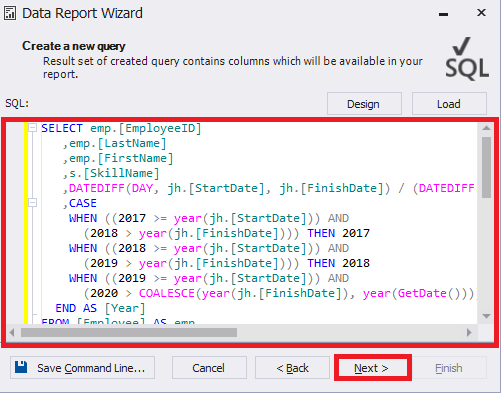
Task: Collapse the CASE block fold marker
Action: [32, 203]
